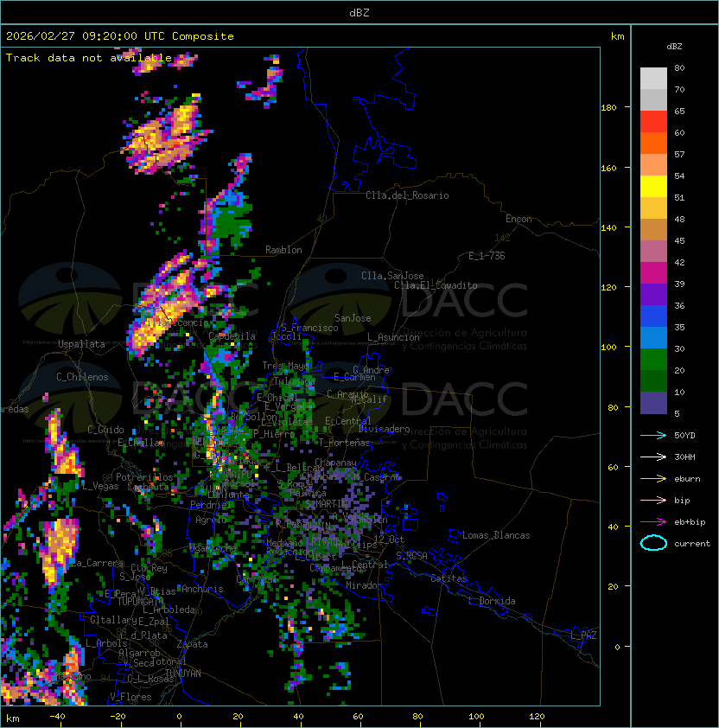Click the magenta eb+bip arrow legend icon
The height and width of the screenshot is (728, 719).
click(653, 522)
